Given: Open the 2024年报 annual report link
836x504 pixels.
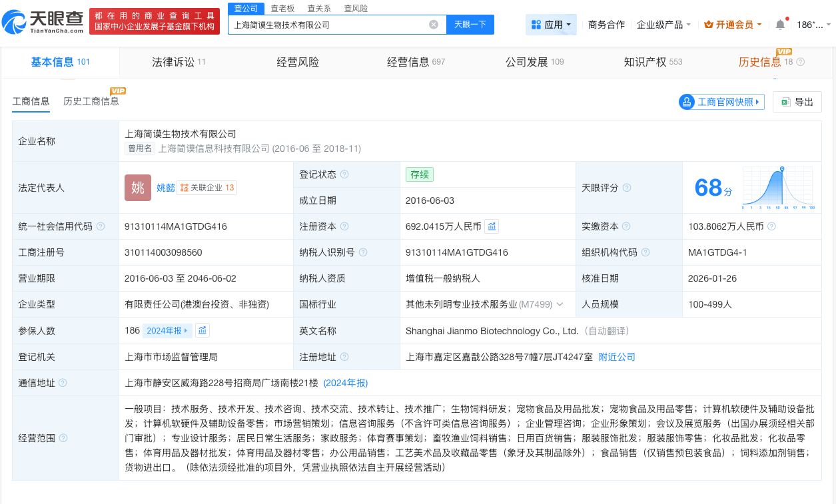Looking at the screenshot, I should click(x=345, y=383).
